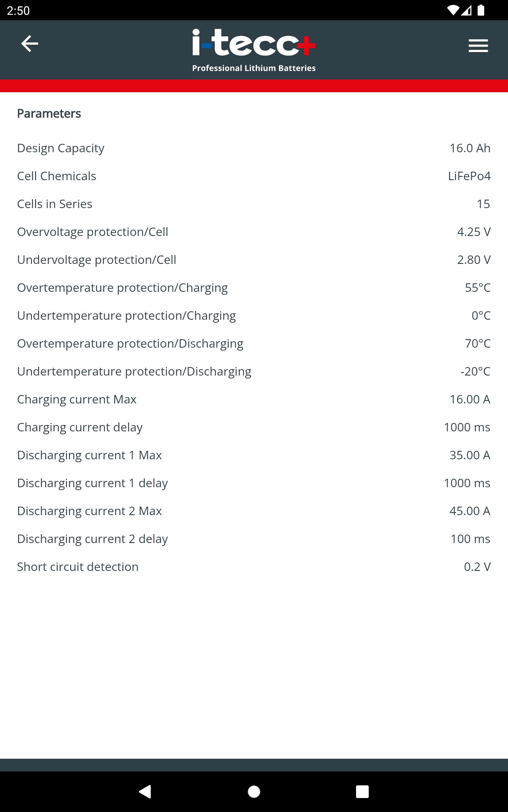Tap the back arrow icon
The width and height of the screenshot is (508, 812).
(30, 44)
